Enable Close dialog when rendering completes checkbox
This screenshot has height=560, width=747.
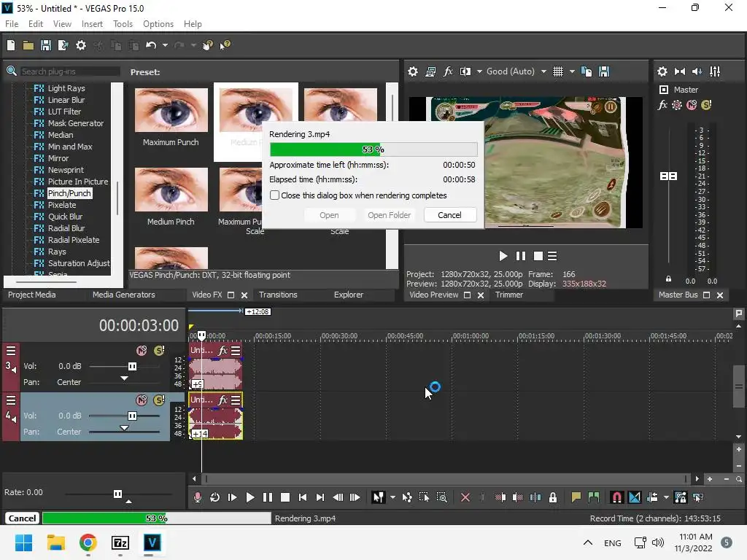(274, 195)
